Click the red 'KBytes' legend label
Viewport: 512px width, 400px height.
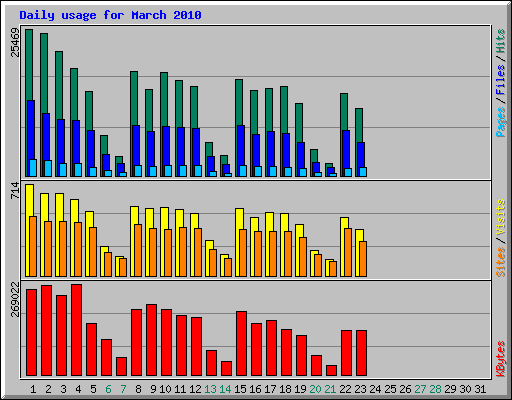(x=501, y=359)
